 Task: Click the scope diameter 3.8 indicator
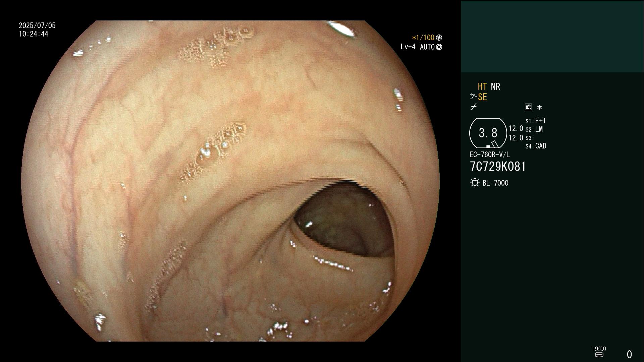[488, 133]
